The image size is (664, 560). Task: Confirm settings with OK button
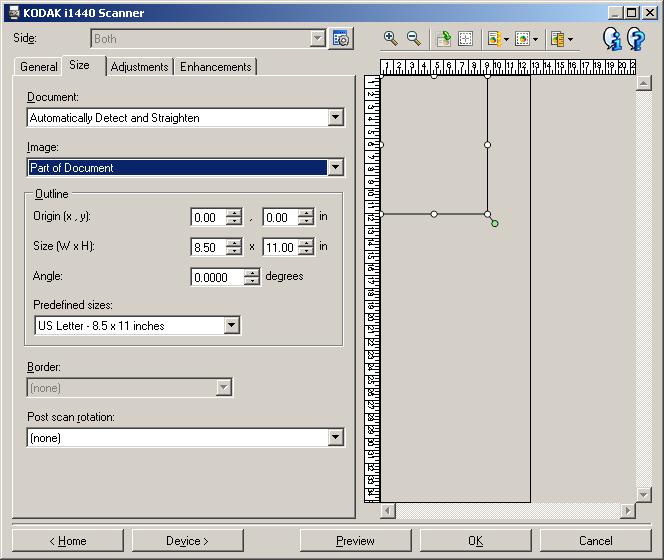tap(475, 541)
